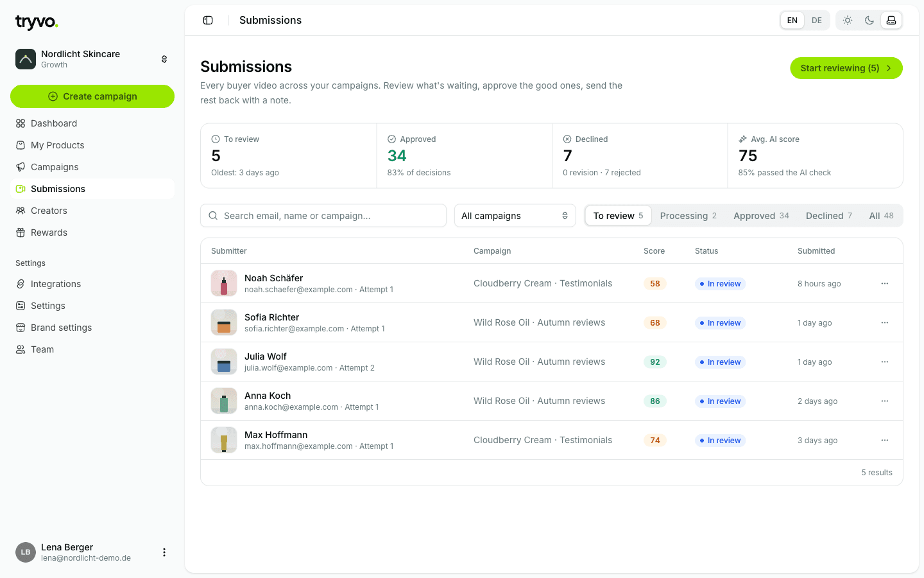The width and height of the screenshot is (924, 578).
Task: Click Start reviewing (5) button
Action: (x=846, y=68)
